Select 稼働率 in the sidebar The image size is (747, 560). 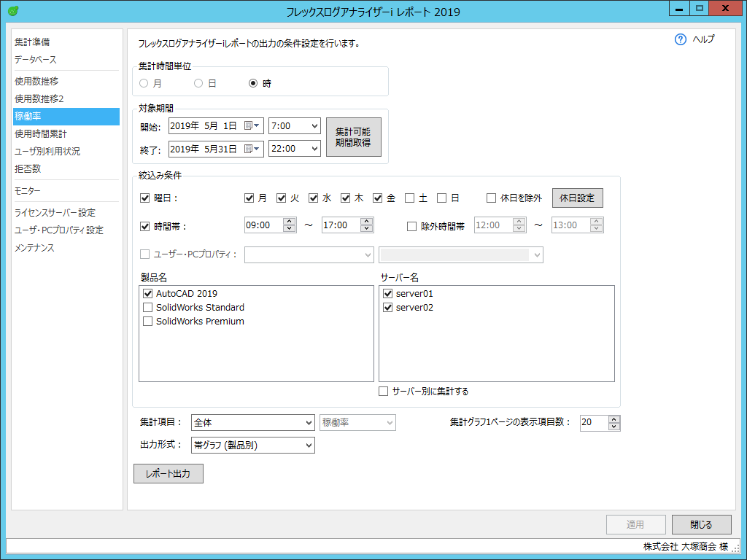click(x=66, y=116)
